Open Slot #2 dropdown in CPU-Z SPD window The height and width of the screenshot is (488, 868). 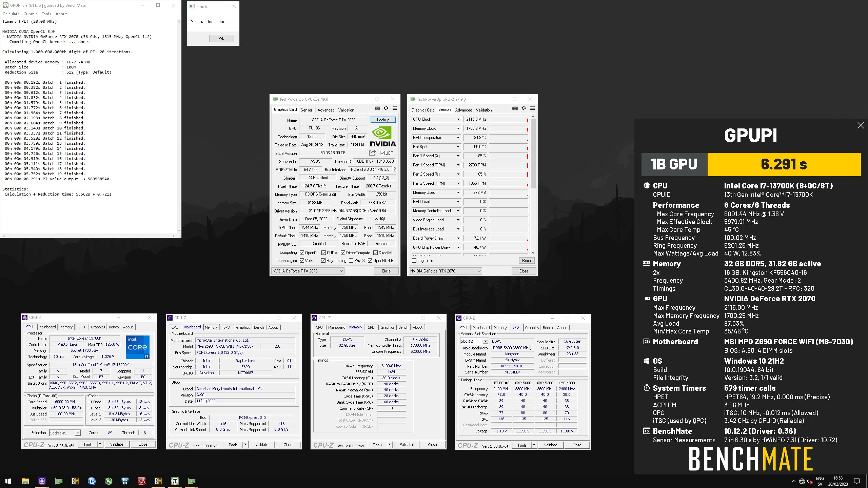[x=485, y=341]
